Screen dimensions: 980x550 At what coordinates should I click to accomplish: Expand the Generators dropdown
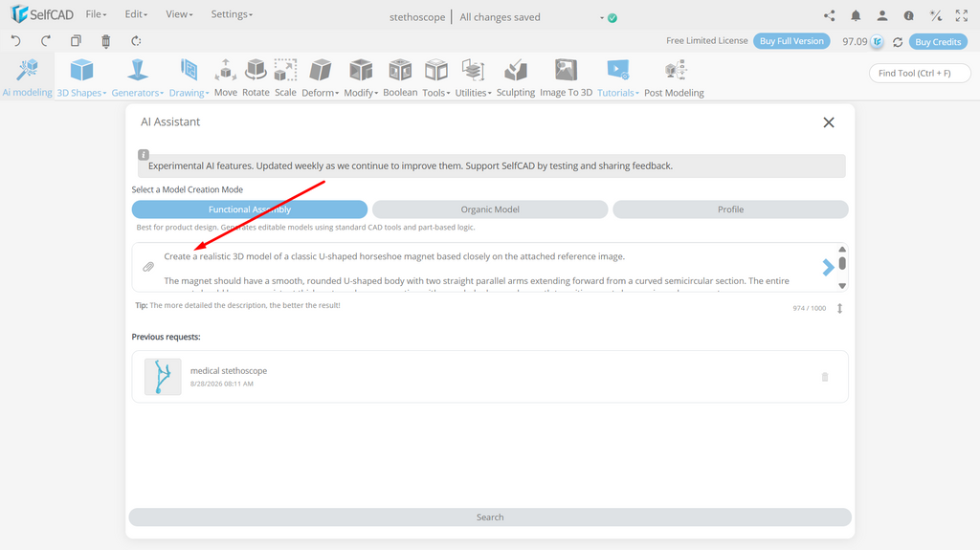(138, 77)
